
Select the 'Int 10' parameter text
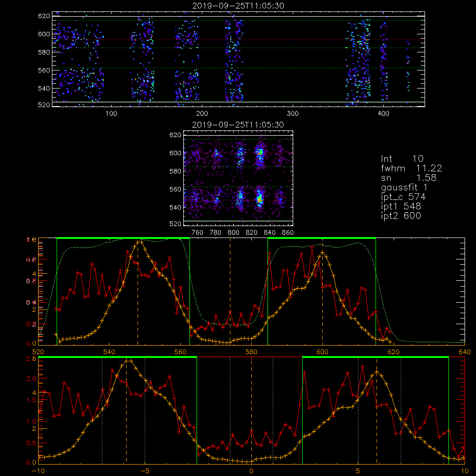point(402,159)
